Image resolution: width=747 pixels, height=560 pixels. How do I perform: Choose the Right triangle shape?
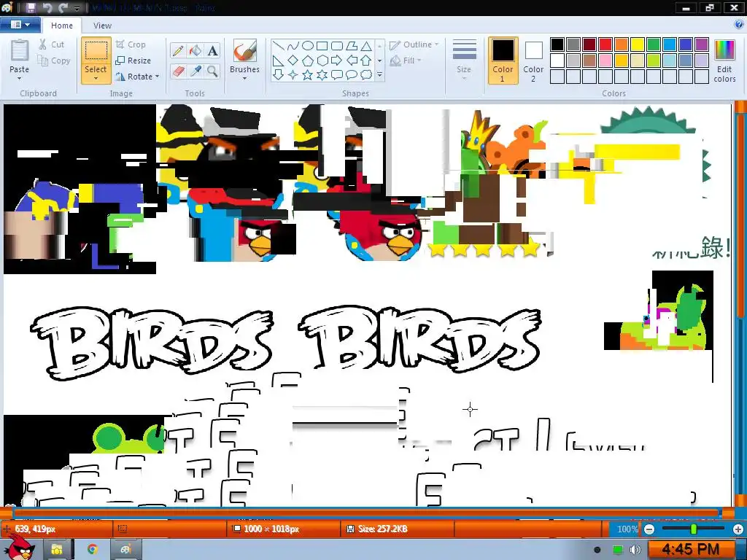[x=279, y=61]
